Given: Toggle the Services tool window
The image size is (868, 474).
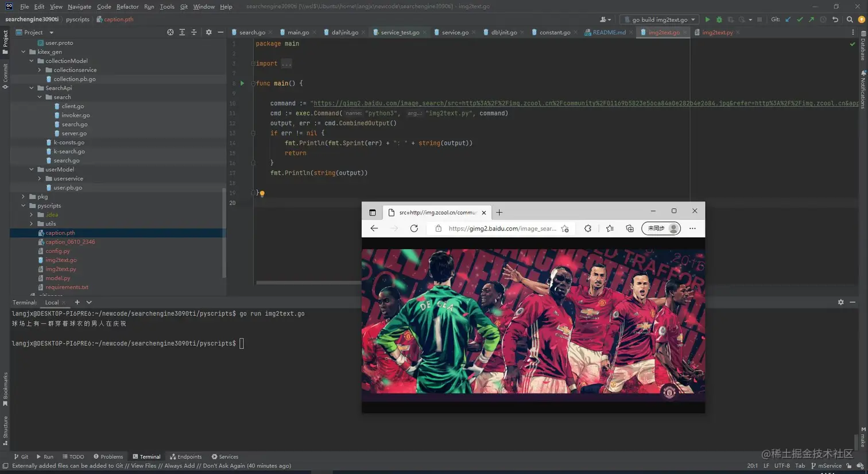Looking at the screenshot, I should tap(225, 457).
